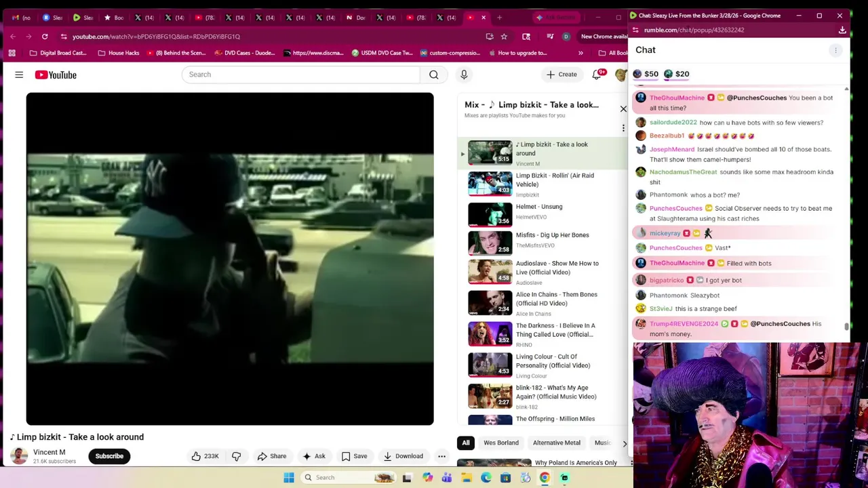
Task: Open Copilot from the taskbar
Action: coord(427,478)
